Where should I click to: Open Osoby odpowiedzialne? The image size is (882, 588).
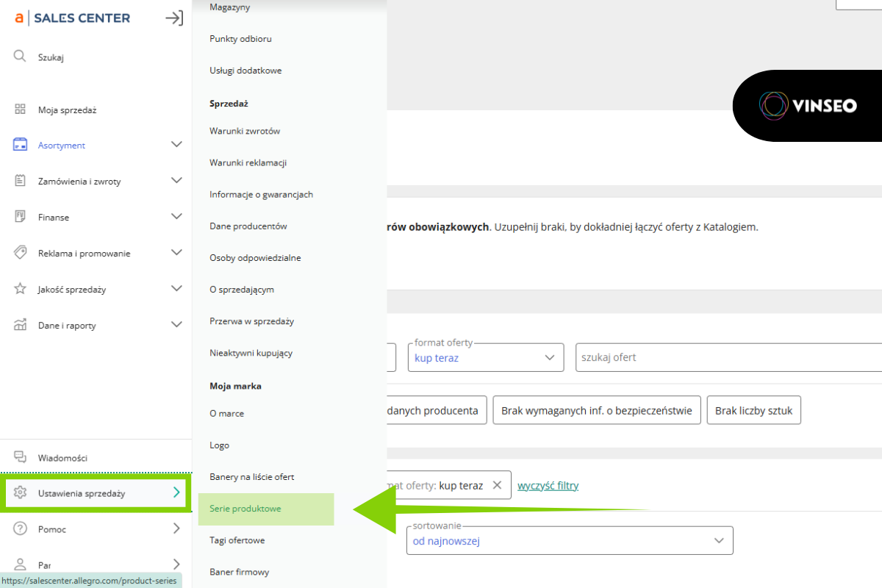255,258
